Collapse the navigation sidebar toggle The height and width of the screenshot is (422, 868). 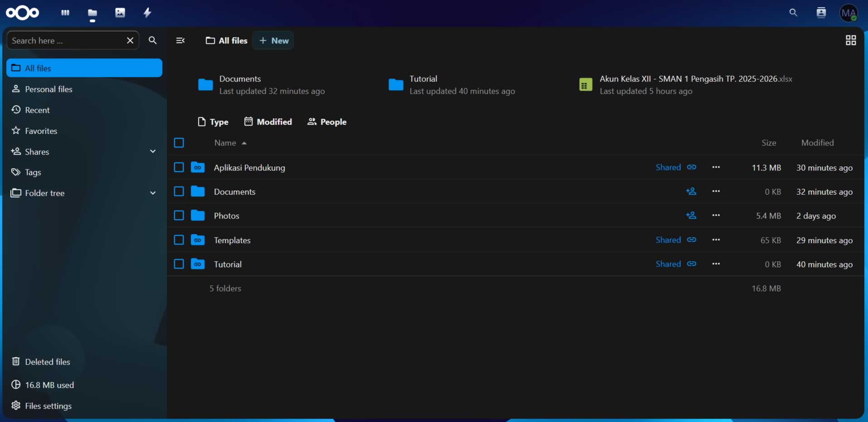pyautogui.click(x=180, y=40)
